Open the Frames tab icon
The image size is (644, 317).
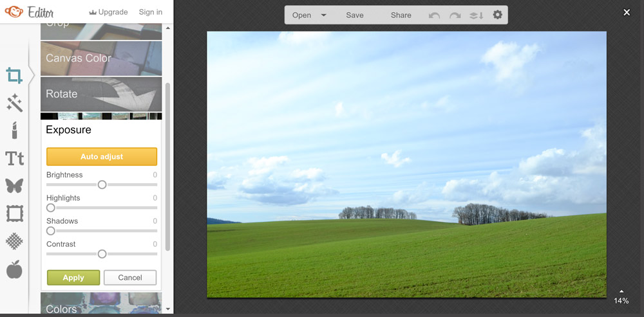click(14, 213)
